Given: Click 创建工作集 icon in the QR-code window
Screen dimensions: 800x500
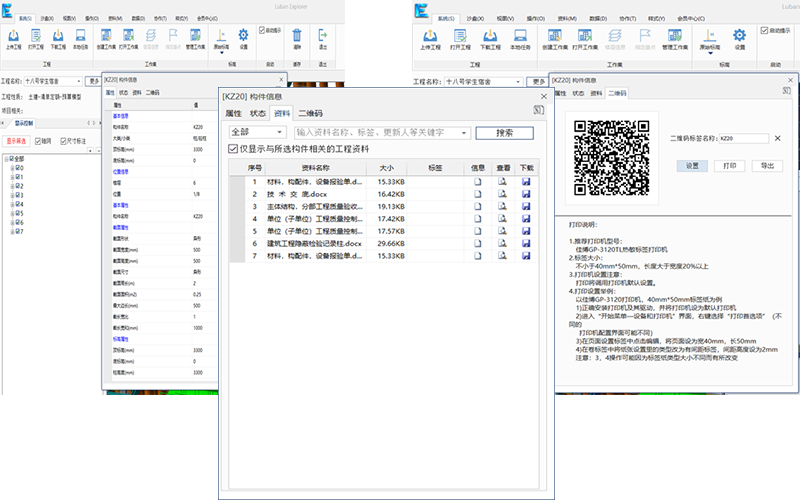Looking at the screenshot, I should pyautogui.click(x=555, y=36).
